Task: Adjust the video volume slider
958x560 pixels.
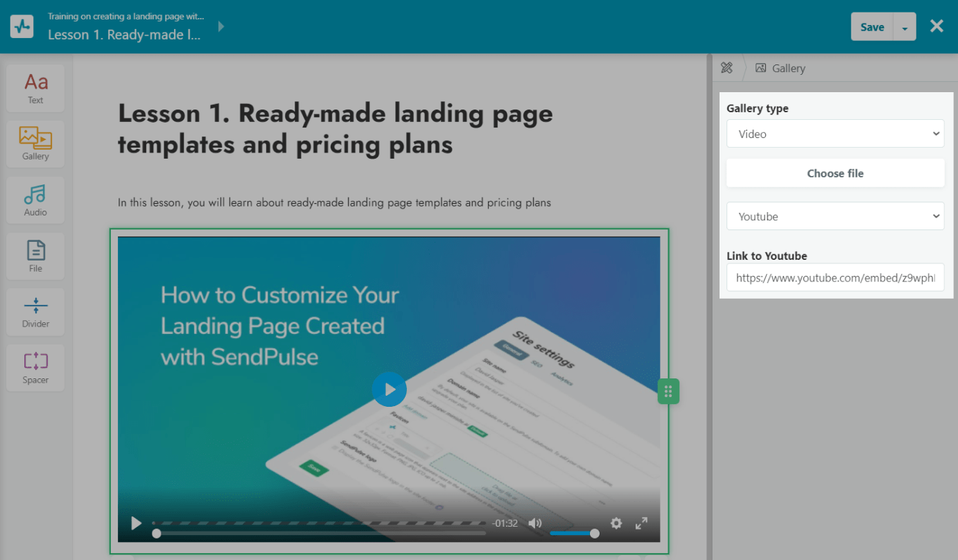Action: (x=573, y=533)
